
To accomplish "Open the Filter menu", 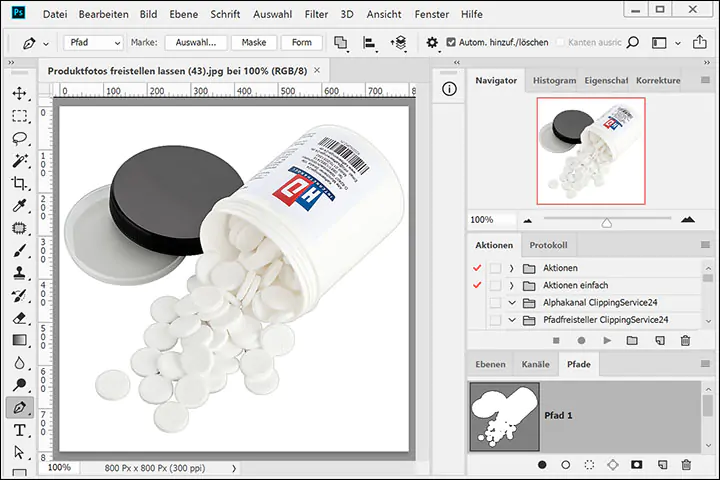I will pyautogui.click(x=316, y=14).
